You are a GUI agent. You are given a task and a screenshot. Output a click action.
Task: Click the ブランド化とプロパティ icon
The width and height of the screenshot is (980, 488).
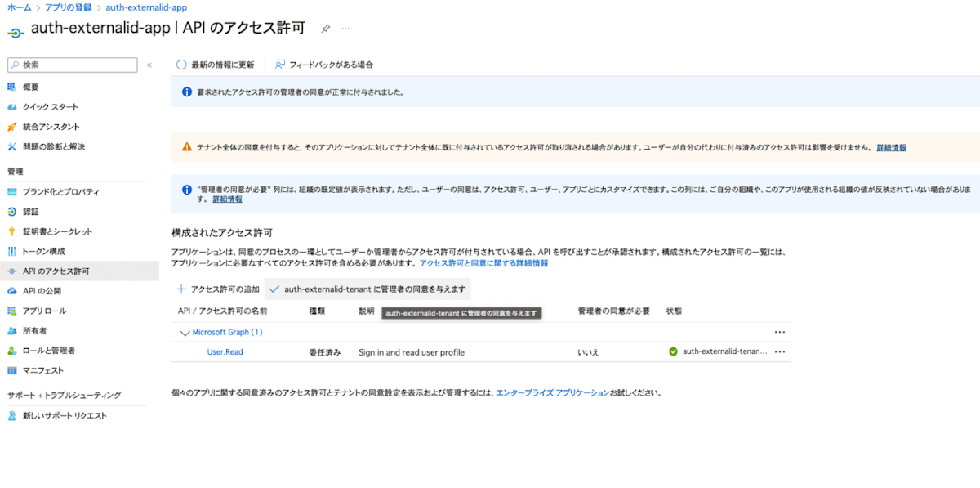point(11,191)
